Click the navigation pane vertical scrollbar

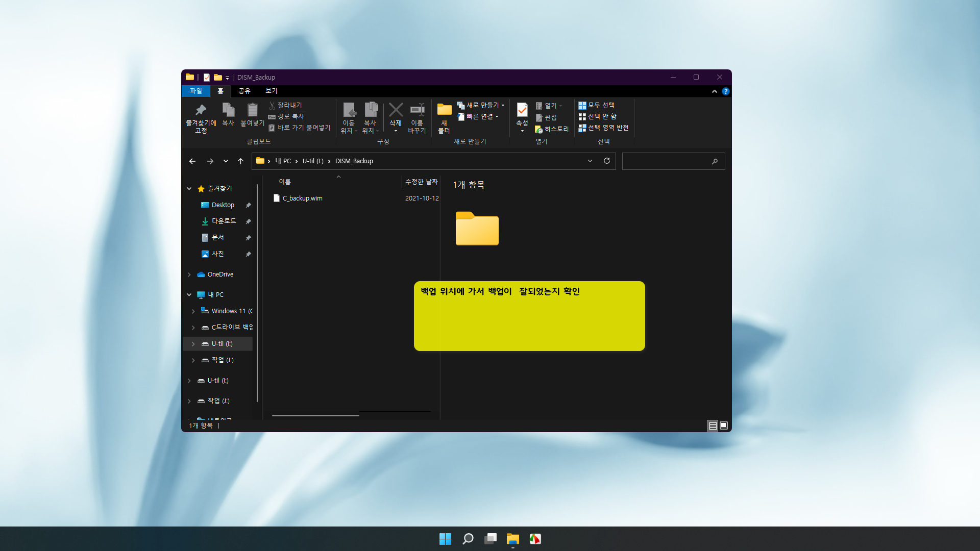tap(257, 293)
